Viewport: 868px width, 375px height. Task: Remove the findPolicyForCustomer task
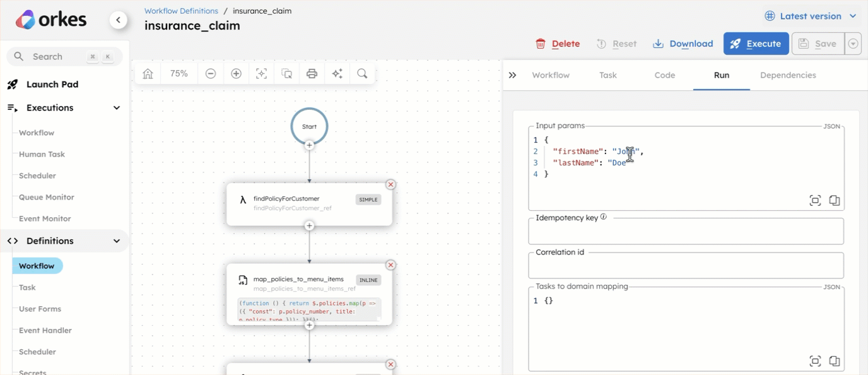coord(390,184)
